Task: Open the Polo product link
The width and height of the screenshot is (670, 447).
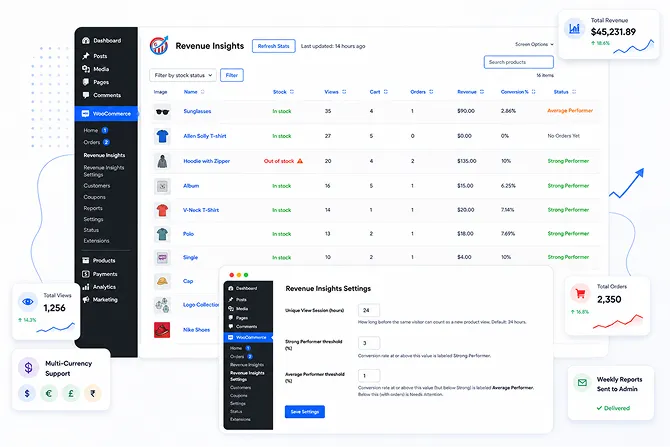Action: click(x=188, y=234)
